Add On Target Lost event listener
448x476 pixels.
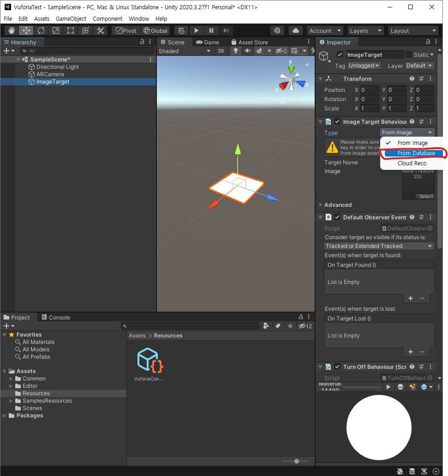coord(410,352)
